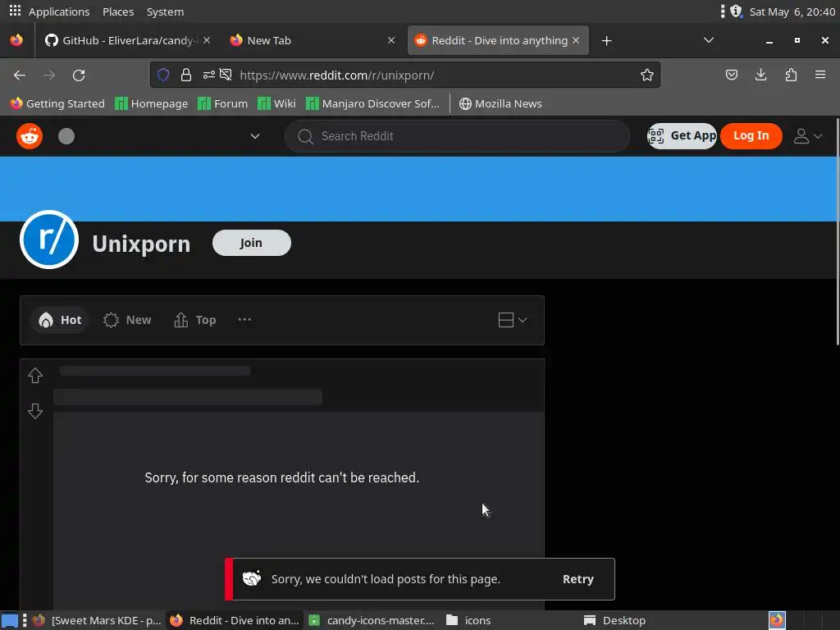840x630 pixels.
Task: Sort posts by New
Action: pos(127,320)
